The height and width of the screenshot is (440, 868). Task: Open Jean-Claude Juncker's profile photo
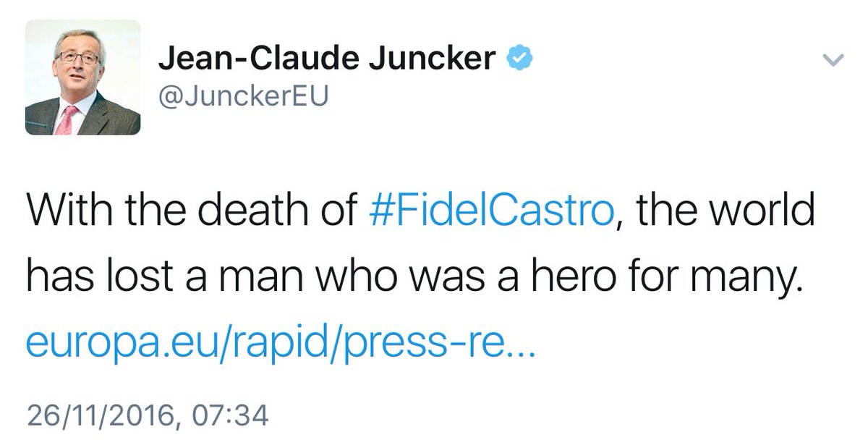pos(82,77)
